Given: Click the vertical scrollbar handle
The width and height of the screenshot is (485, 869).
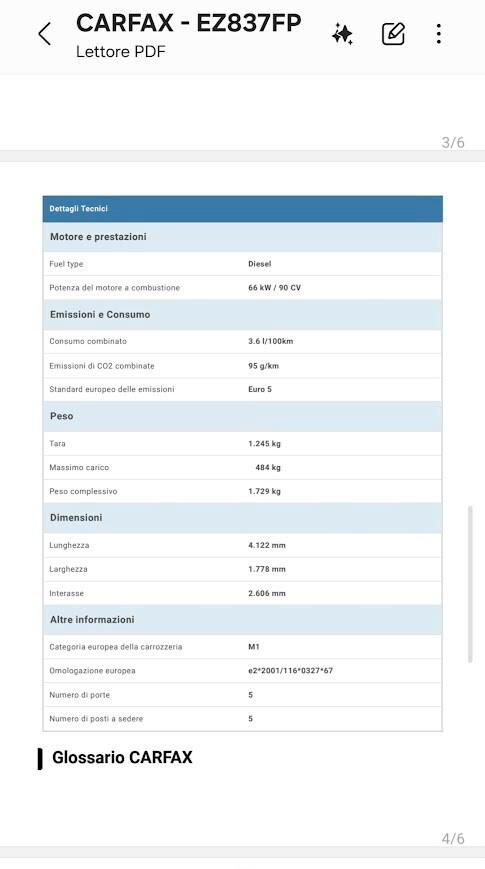Looking at the screenshot, I should (x=470, y=584).
